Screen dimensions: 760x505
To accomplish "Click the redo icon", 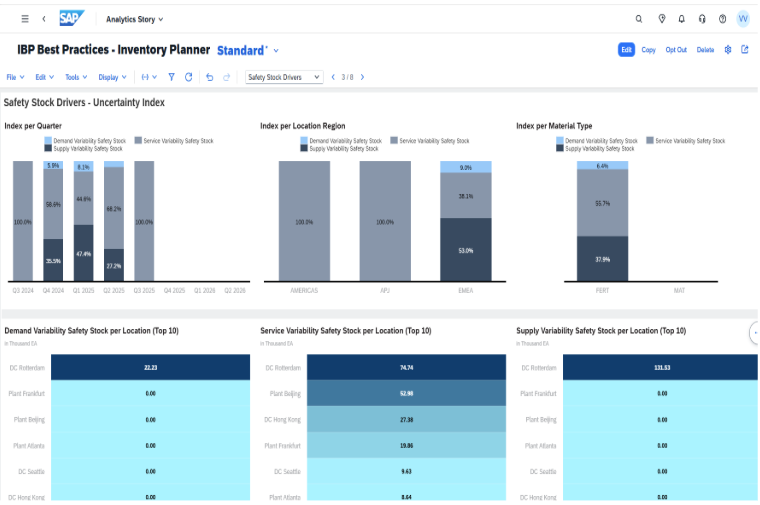I will [226, 77].
